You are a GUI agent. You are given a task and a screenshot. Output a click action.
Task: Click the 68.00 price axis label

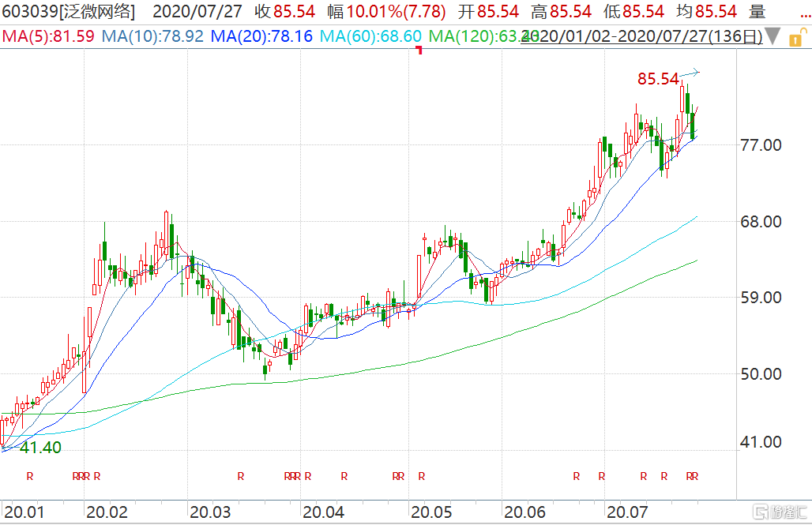click(x=761, y=222)
